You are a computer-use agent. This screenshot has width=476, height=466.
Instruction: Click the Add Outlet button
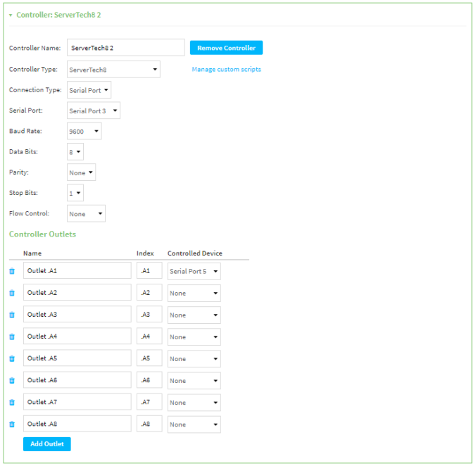tap(47, 444)
